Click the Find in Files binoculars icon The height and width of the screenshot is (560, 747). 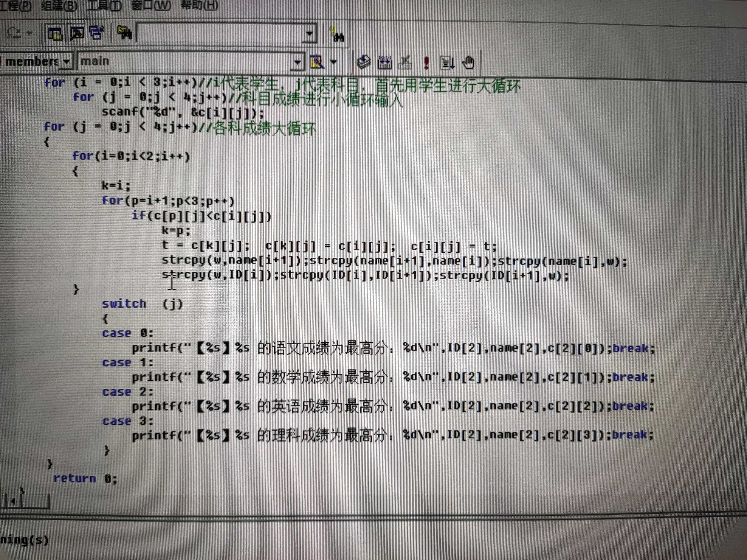tap(124, 33)
